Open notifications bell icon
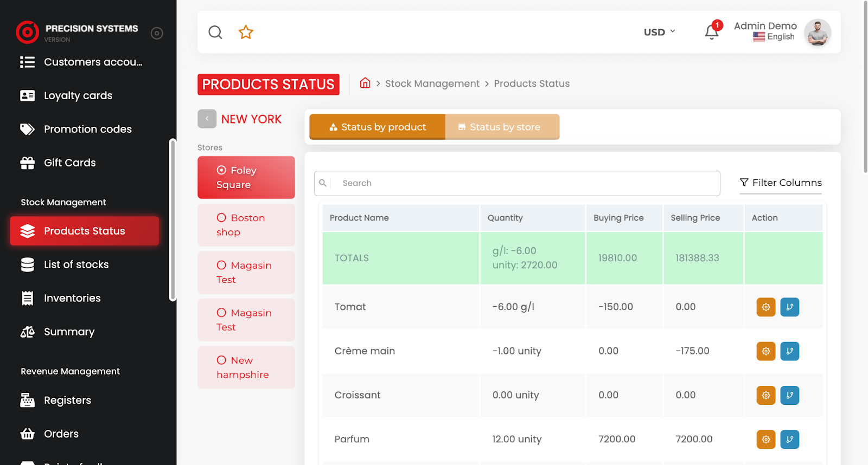The image size is (868, 465). [712, 32]
